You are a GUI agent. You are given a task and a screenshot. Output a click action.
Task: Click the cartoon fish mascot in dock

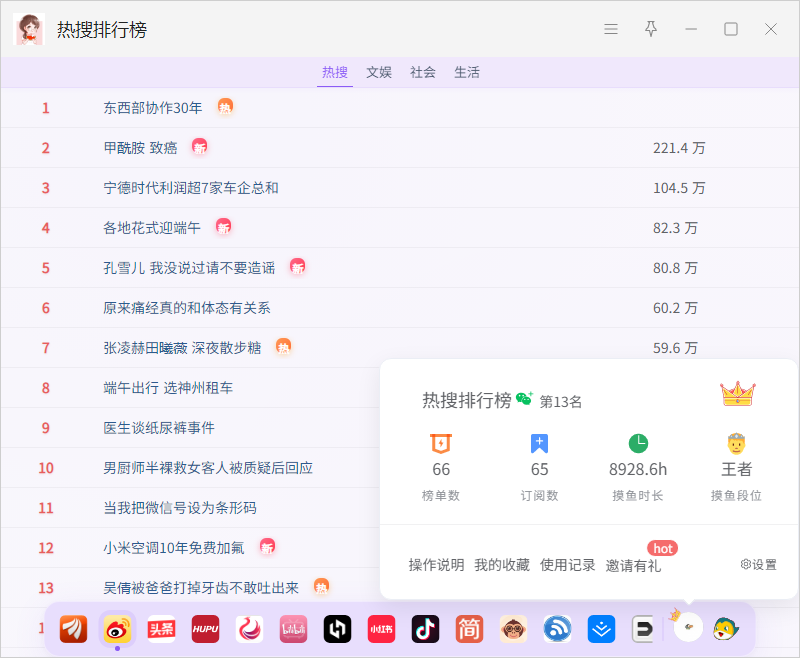coord(726,629)
